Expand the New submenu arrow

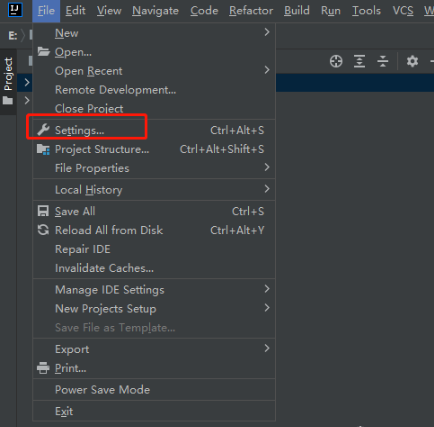point(267,32)
